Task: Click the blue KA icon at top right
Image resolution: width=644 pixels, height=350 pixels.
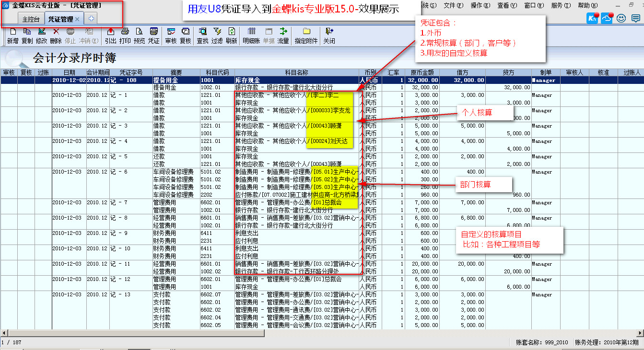Action: click(593, 18)
